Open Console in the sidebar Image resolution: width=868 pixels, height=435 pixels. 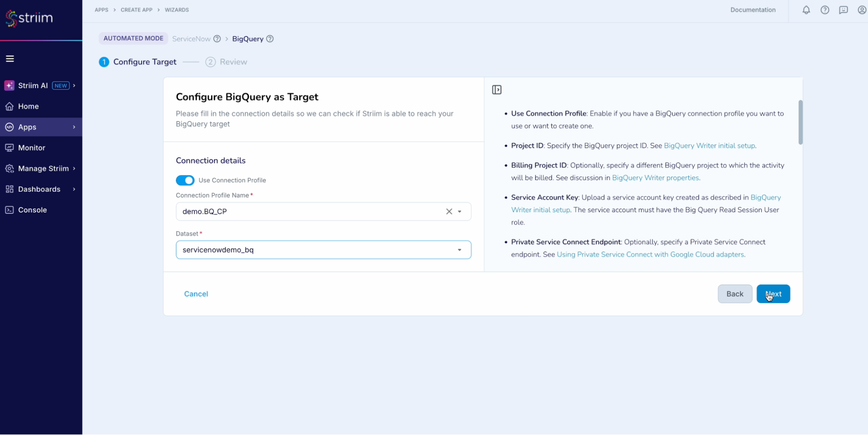click(x=41, y=210)
